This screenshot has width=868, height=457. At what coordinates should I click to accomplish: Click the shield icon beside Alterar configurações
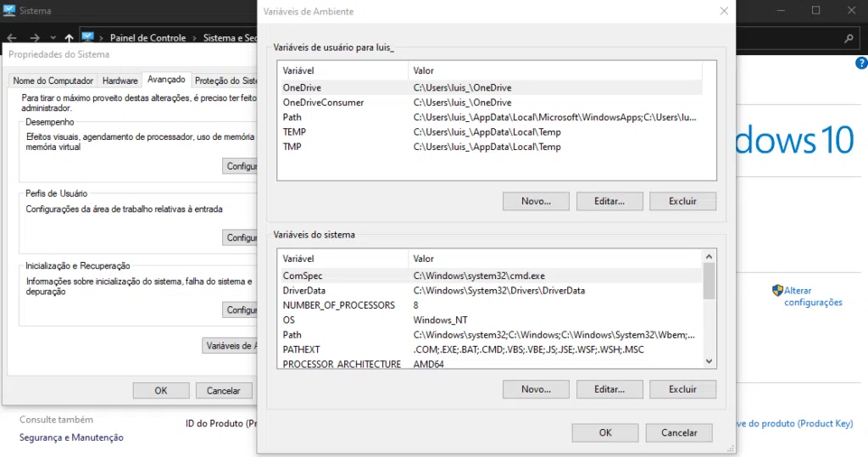pos(777,290)
